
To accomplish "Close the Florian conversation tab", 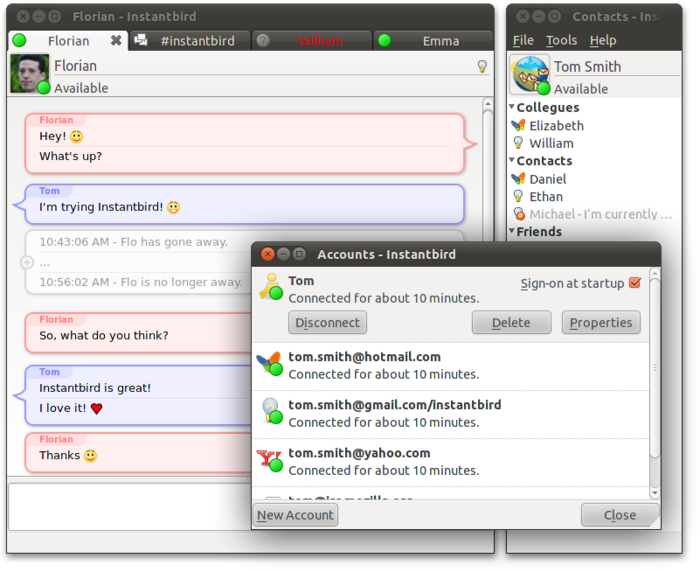I will [116, 41].
